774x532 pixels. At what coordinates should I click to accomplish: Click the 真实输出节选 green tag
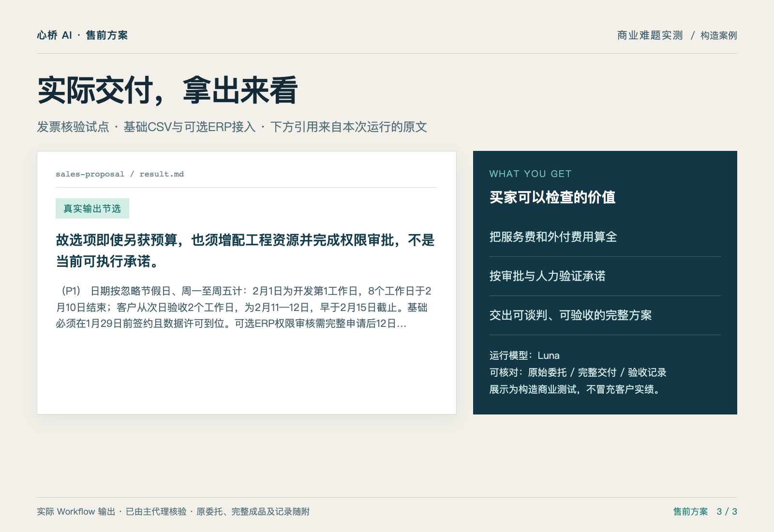[92, 208]
